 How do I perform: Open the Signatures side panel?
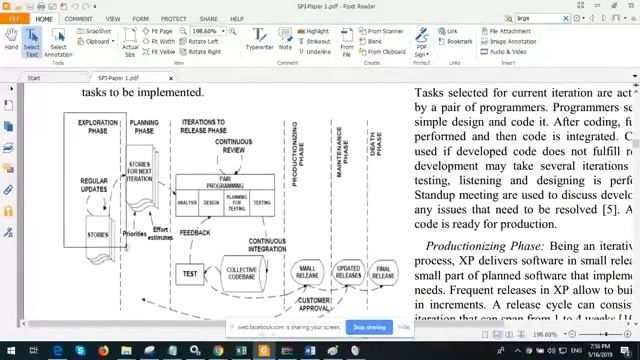pyautogui.click(x=8, y=232)
